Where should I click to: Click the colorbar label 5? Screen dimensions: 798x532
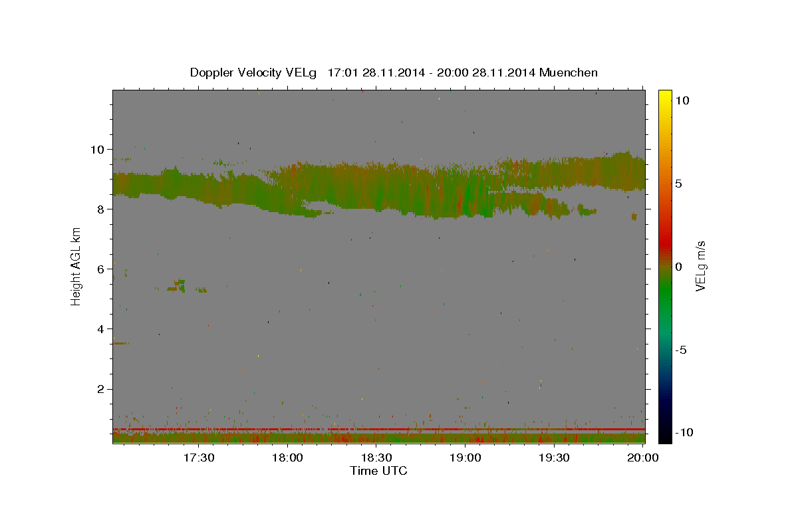click(679, 184)
